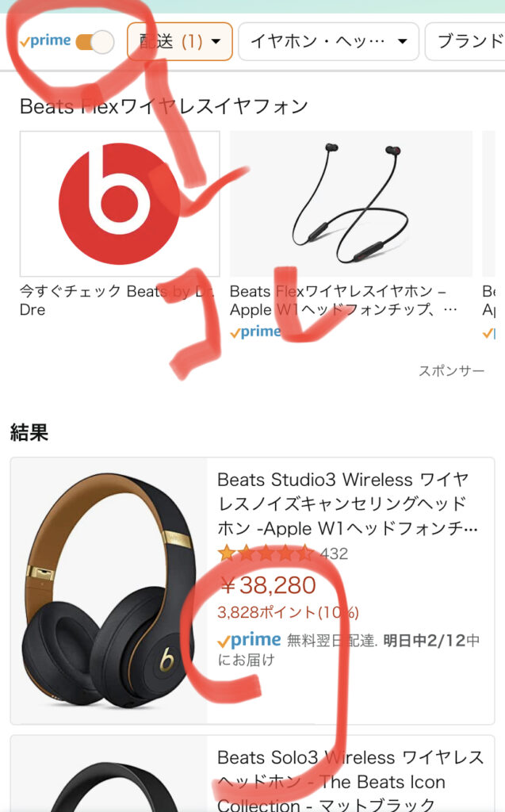Click the prime badge on Studio3 listing
Viewport: 505px width, 812px height.
(249, 641)
